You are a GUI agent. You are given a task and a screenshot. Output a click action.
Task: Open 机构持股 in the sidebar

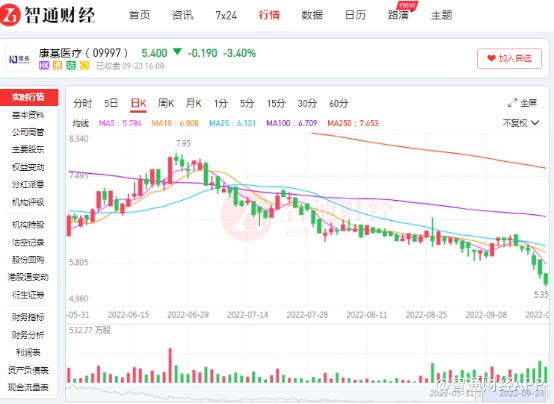28,225
